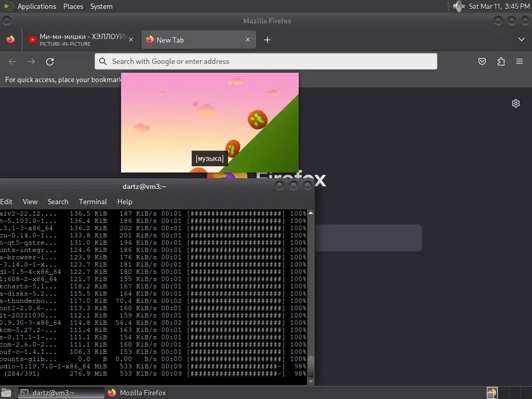Image resolution: width=532 pixels, height=399 pixels.
Task: Close the Ми-ми-мишки YouTube tab
Action: (131, 39)
